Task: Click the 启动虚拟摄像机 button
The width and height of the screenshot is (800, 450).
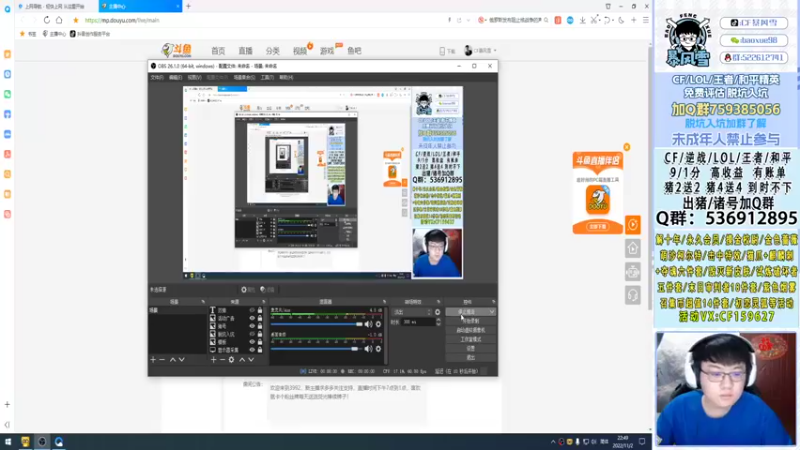Action: tap(470, 330)
